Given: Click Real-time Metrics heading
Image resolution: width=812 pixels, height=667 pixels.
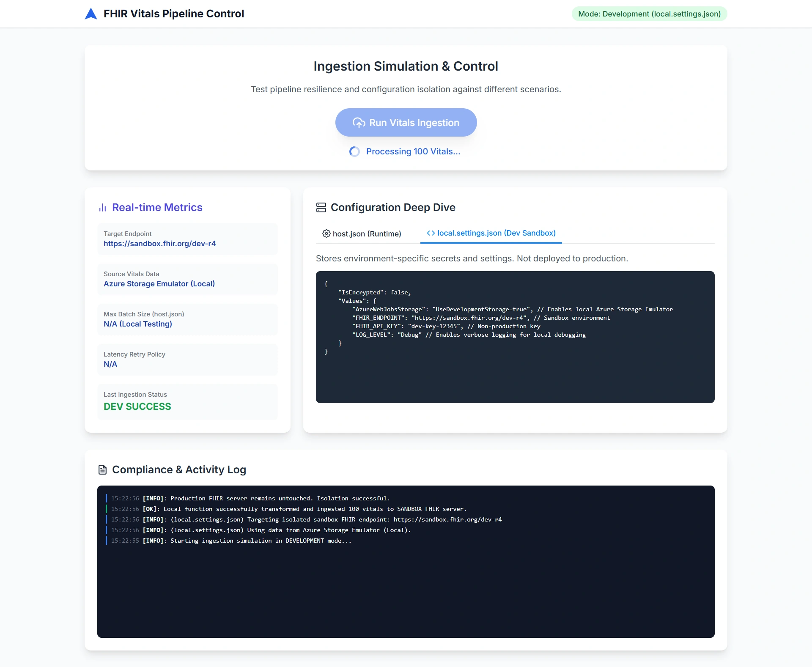Looking at the screenshot, I should pos(157,207).
